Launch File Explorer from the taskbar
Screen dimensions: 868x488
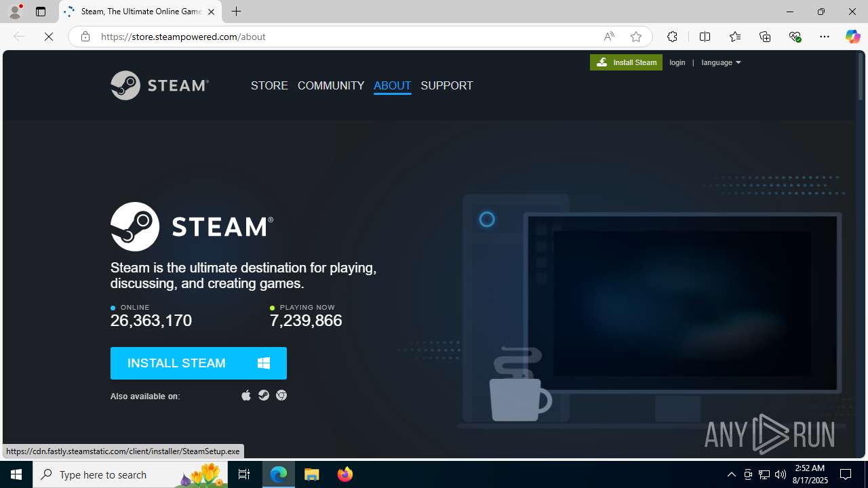click(x=312, y=474)
